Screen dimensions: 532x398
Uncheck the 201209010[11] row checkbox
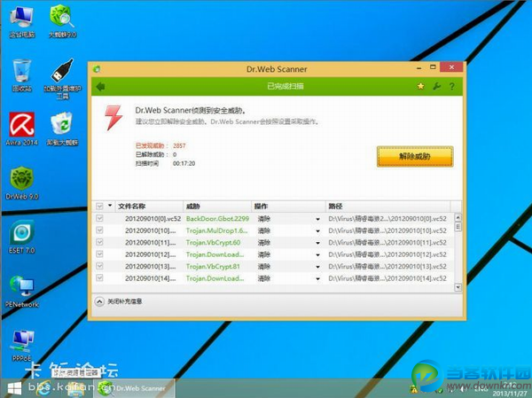tap(99, 242)
